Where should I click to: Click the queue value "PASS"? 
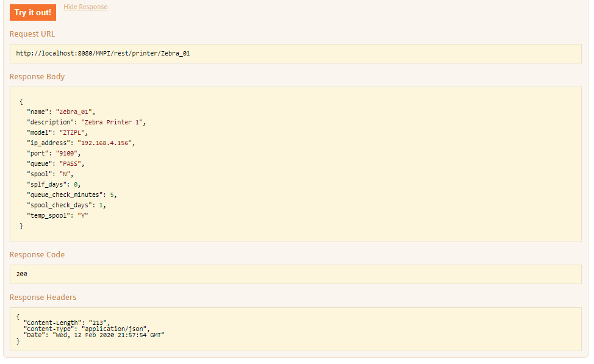click(71, 163)
